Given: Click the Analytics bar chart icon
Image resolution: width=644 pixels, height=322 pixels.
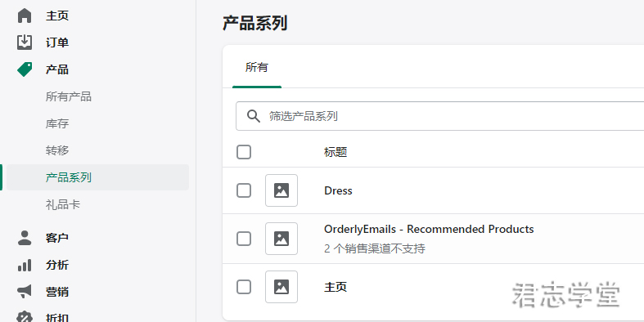Looking at the screenshot, I should [25, 265].
